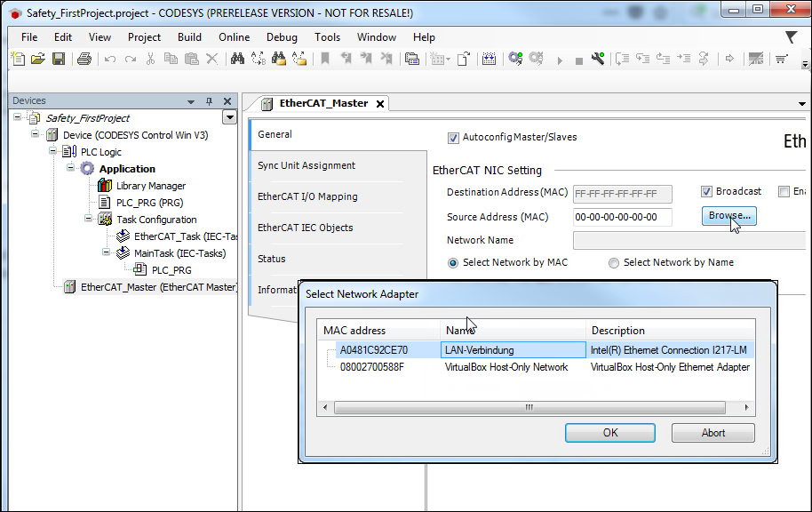Screen dimensions: 812x512
Task: Click the Build toolbar icon
Action: pos(490,59)
